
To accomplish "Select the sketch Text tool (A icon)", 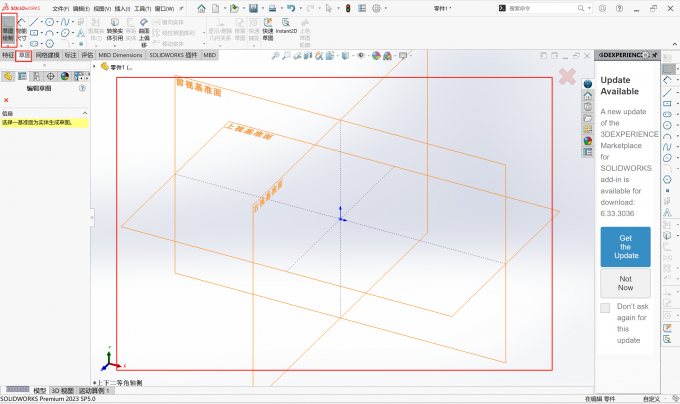I will [81, 33].
